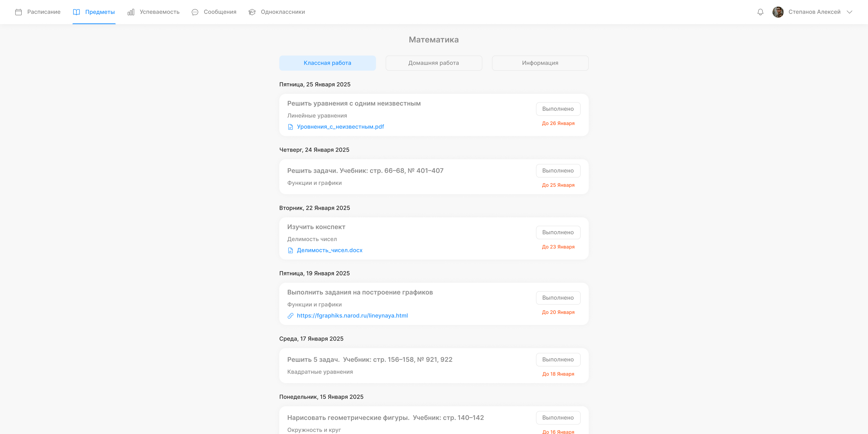
Task: Click the graduation cap icon for Одноклассники
Action: pyautogui.click(x=252, y=12)
